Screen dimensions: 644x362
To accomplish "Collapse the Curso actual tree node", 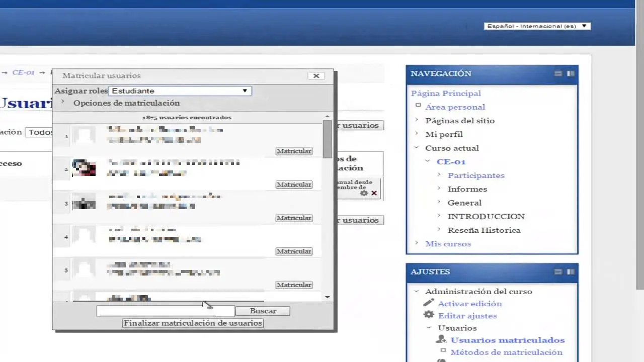I will tap(417, 148).
